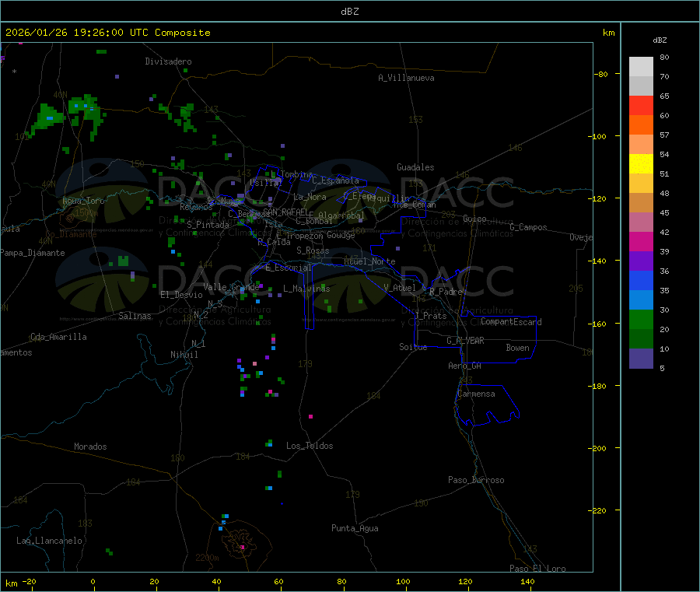Click the A_Villanueva map label
This screenshot has width=700, height=592.
406,78
